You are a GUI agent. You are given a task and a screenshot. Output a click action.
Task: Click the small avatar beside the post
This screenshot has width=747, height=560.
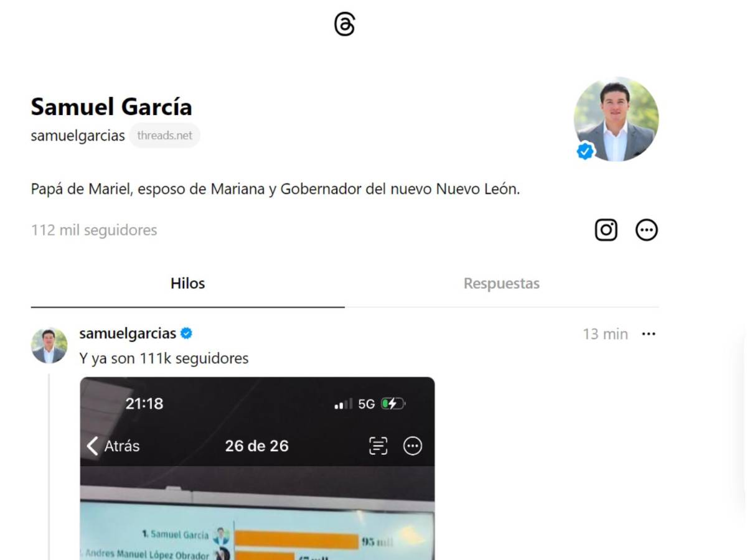tap(49, 345)
